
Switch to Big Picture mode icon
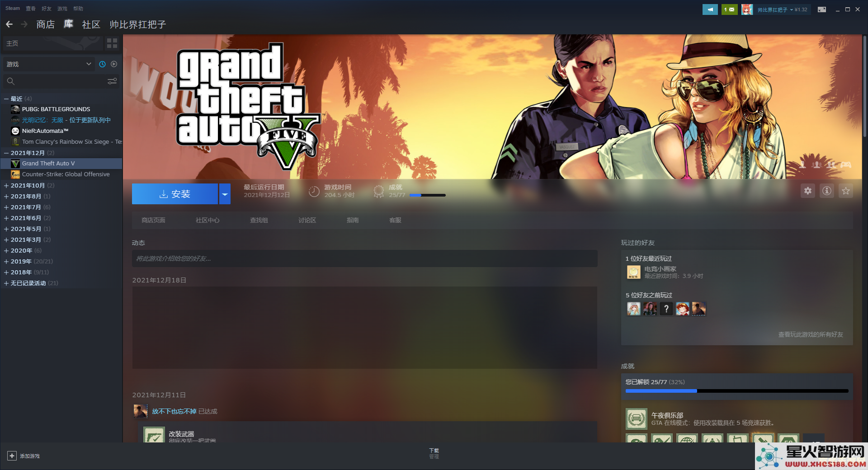point(822,9)
